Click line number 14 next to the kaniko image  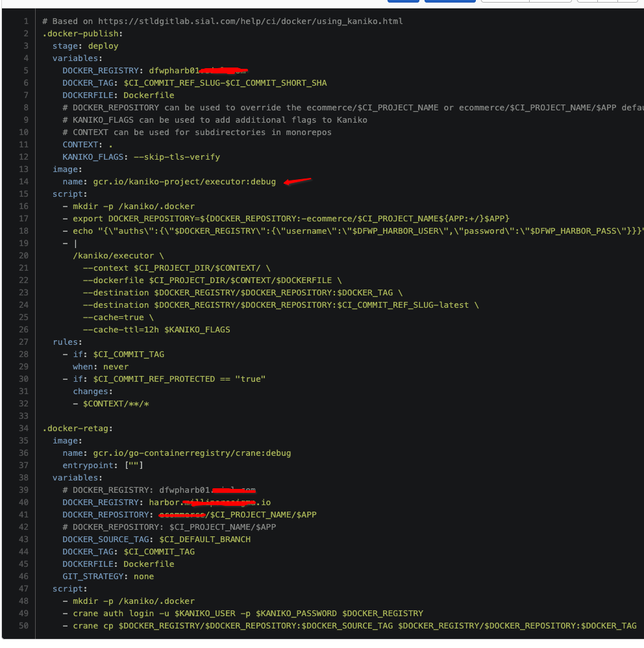(x=23, y=181)
